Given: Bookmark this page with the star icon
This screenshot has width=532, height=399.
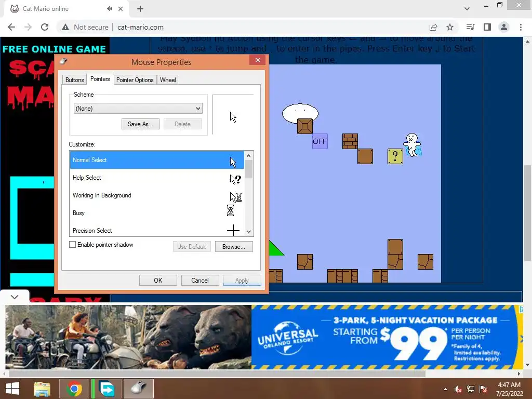Looking at the screenshot, I should point(450,27).
